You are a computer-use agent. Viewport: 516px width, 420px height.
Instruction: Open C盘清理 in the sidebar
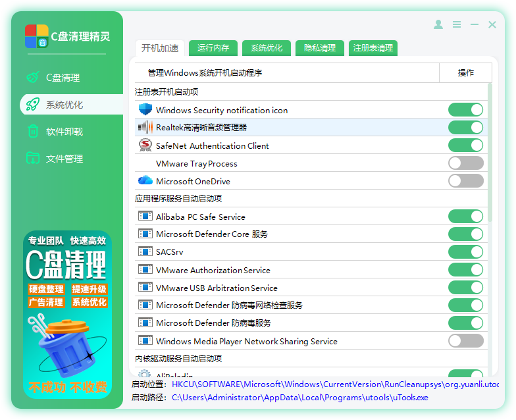click(63, 78)
